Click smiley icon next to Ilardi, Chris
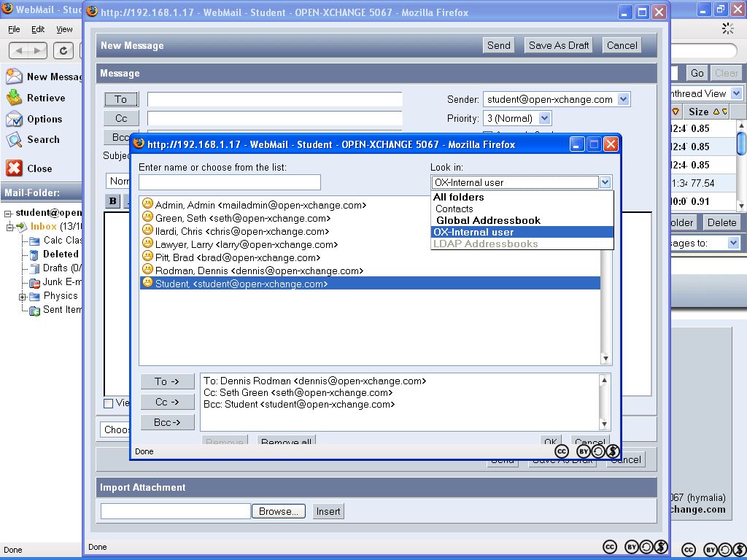The width and height of the screenshot is (747, 560). (x=147, y=230)
